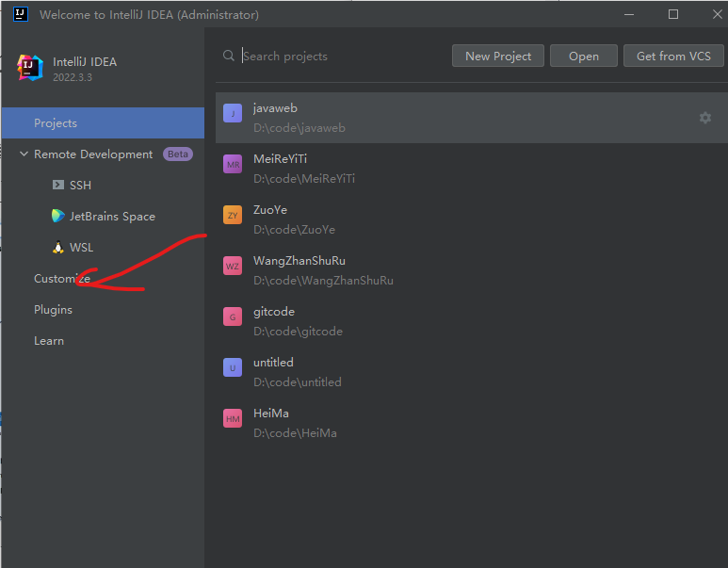728x568 pixels.
Task: Click the MR project icon
Action: (233, 164)
